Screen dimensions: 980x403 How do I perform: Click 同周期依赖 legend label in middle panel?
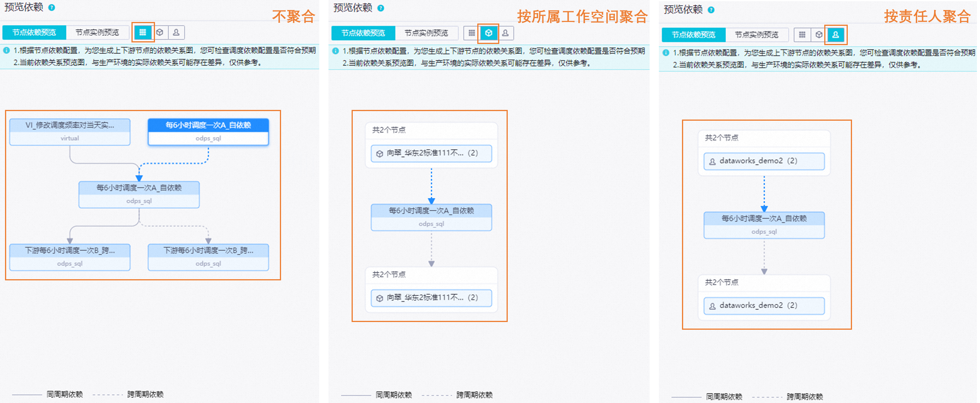tap(394, 395)
